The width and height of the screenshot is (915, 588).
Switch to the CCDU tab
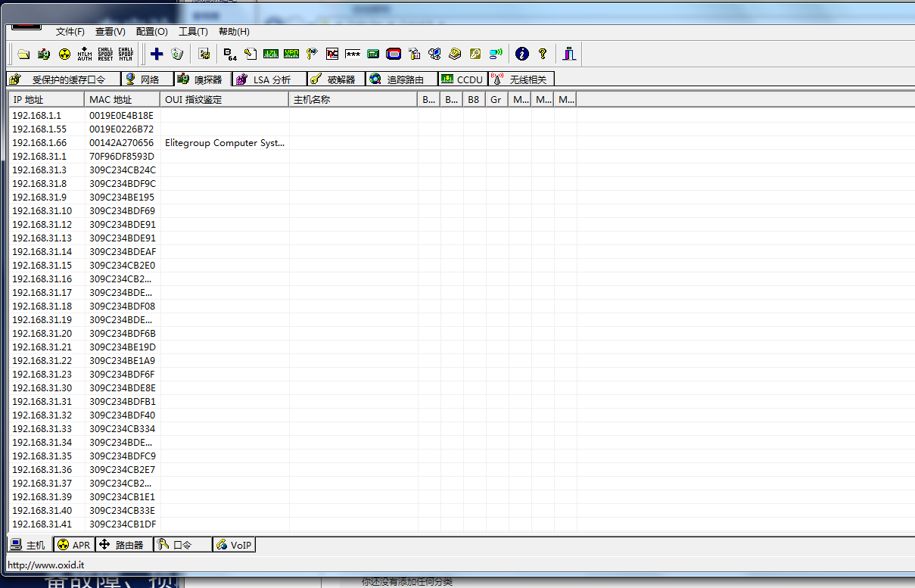coord(462,79)
